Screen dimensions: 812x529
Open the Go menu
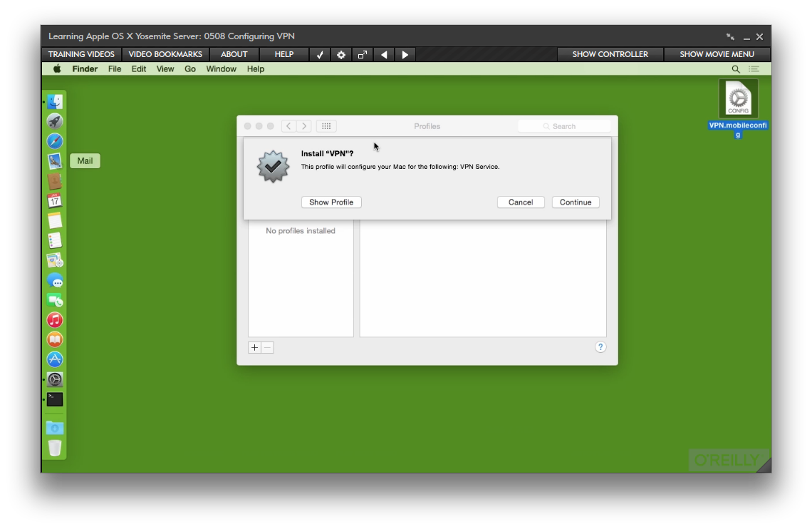pos(190,69)
